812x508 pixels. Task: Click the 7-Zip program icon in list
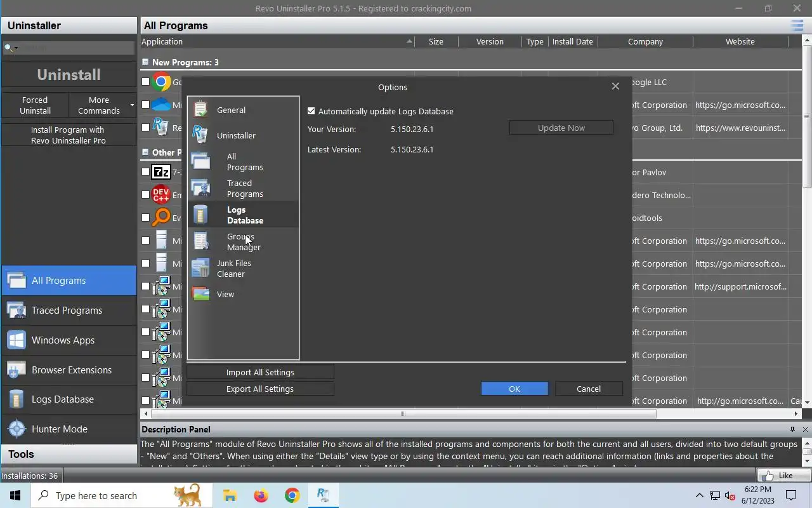point(161,172)
